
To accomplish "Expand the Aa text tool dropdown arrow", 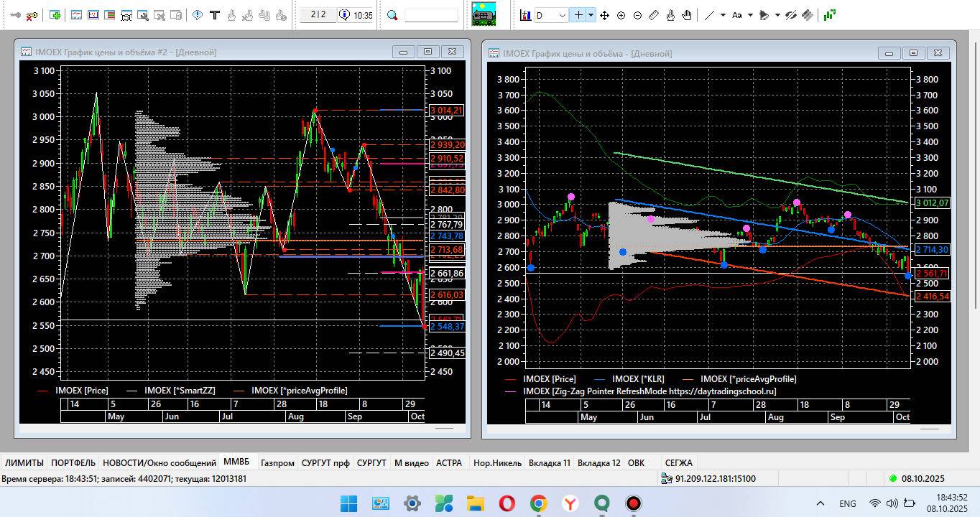I will (x=750, y=15).
